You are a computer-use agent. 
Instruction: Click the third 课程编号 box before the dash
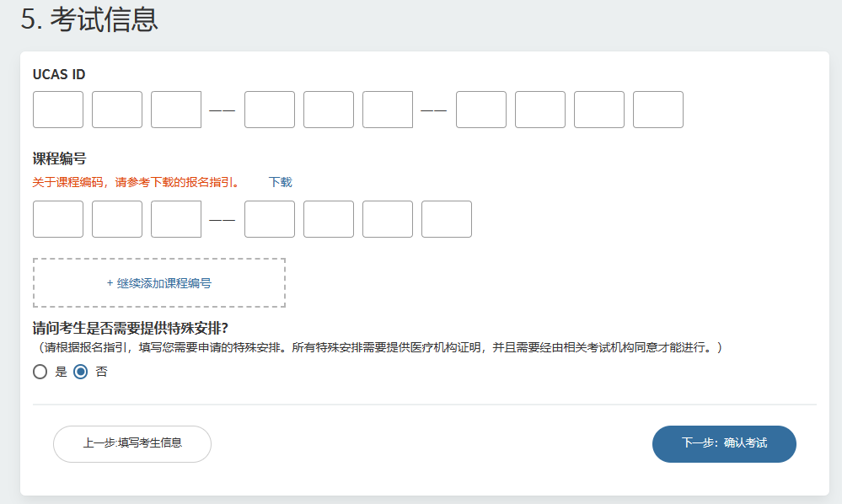[176, 219]
